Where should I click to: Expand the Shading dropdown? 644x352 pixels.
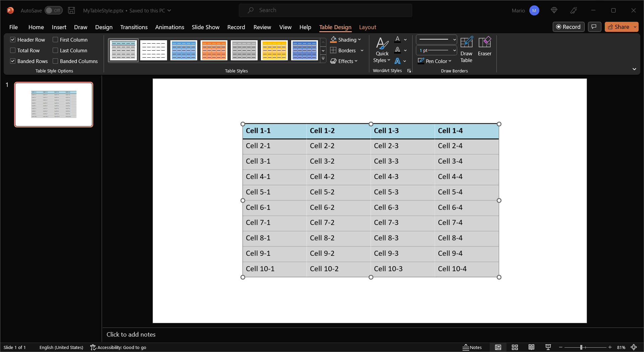(x=359, y=40)
